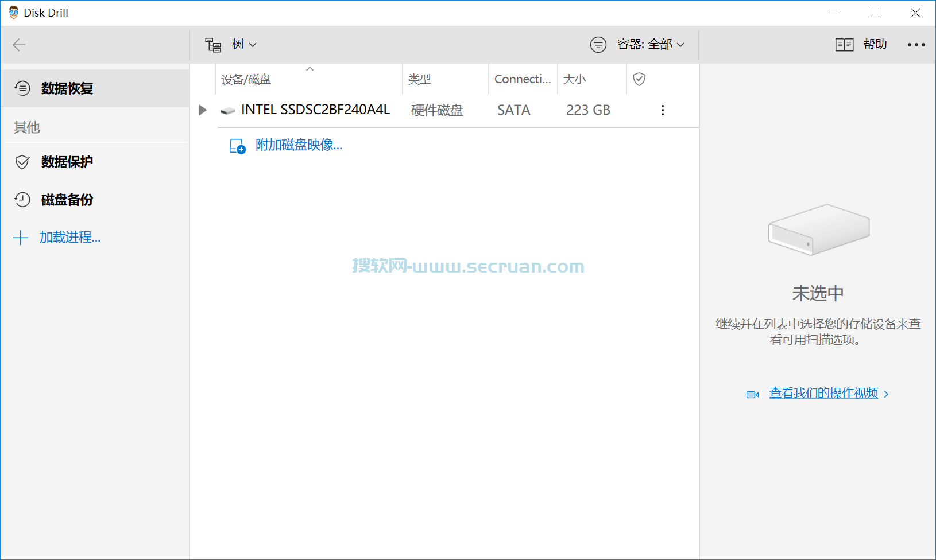Screen dimensions: 936x560
Task: Sort by 设备/磁盘 column header
Action: pos(309,79)
